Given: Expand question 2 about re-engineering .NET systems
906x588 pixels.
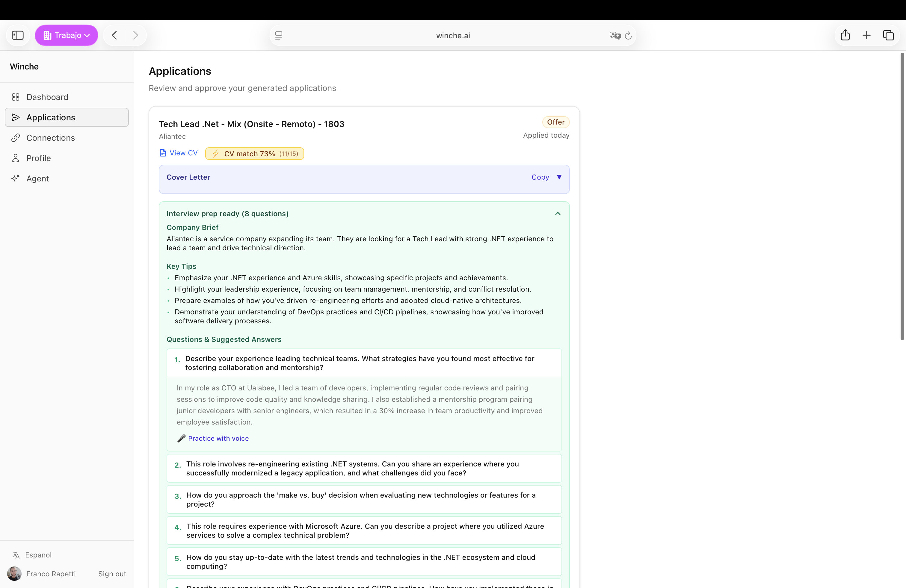Looking at the screenshot, I should point(364,468).
